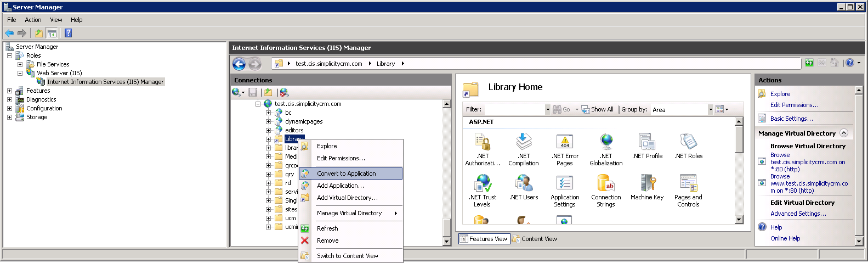Image resolution: width=868 pixels, height=263 pixels.
Task: Choose Add Virtual Directory from context menu
Action: [351, 198]
